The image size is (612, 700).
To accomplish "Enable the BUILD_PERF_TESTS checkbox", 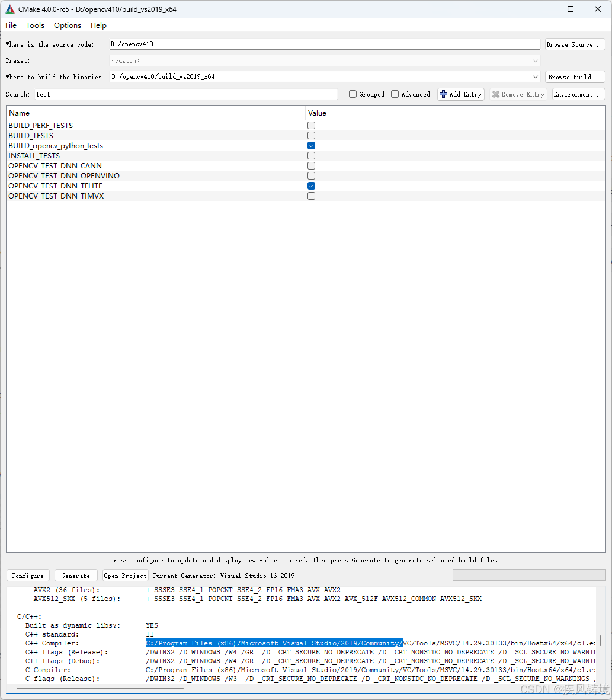I will point(312,126).
